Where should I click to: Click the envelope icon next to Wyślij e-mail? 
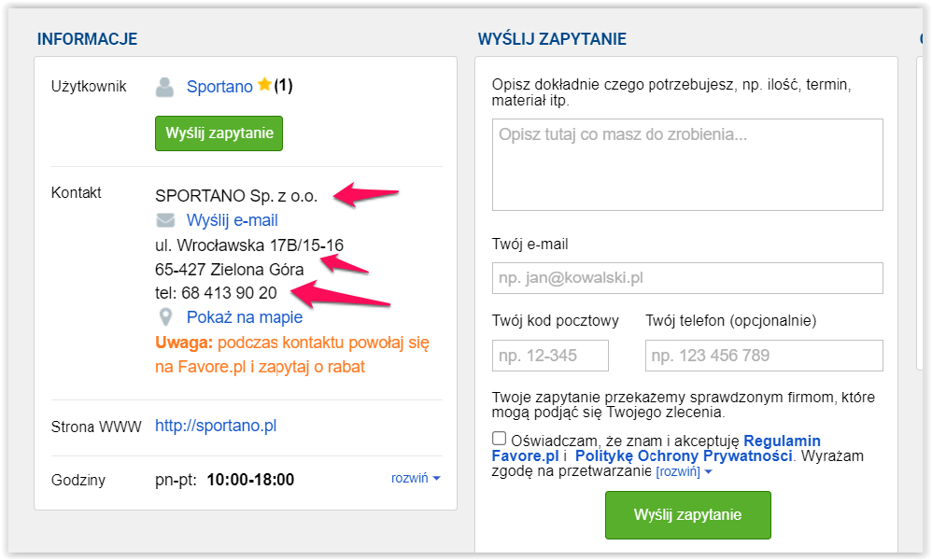[165, 220]
